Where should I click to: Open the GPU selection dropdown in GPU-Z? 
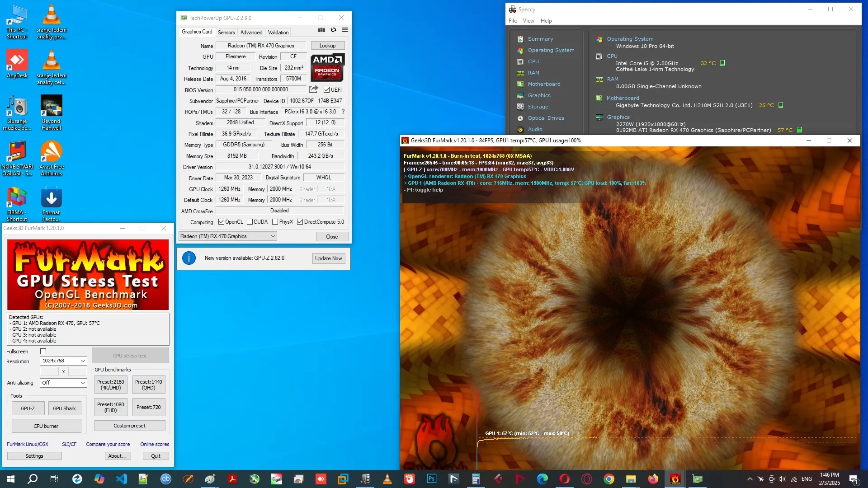click(x=228, y=236)
